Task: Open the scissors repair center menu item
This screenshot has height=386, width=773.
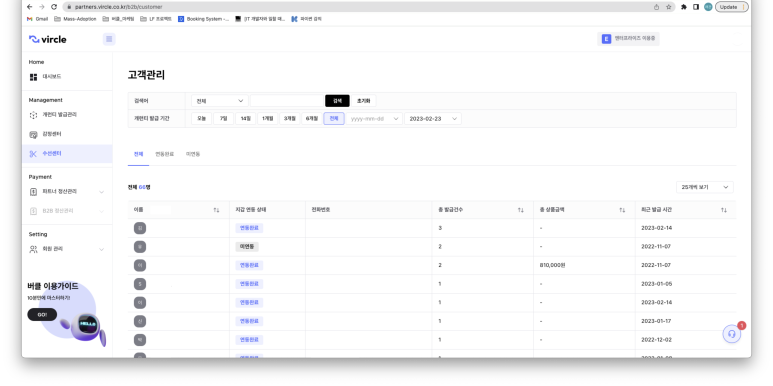Action: click(67, 154)
